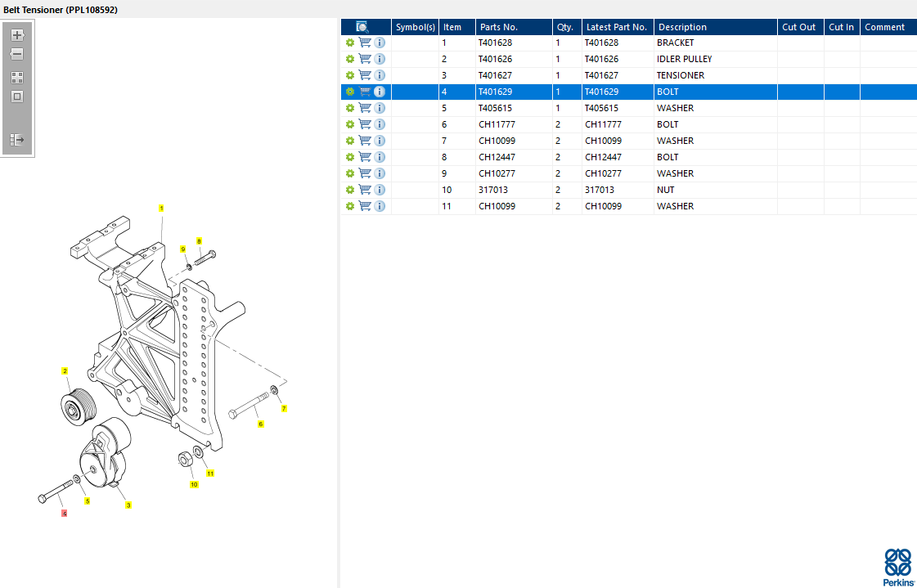Select callout 10 below the nut

[194, 484]
